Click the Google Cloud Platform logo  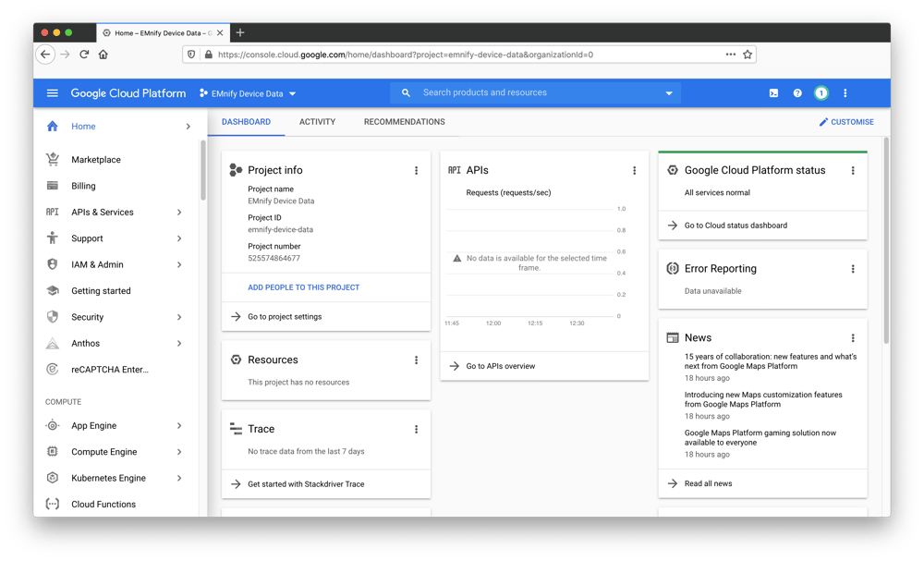(x=128, y=93)
